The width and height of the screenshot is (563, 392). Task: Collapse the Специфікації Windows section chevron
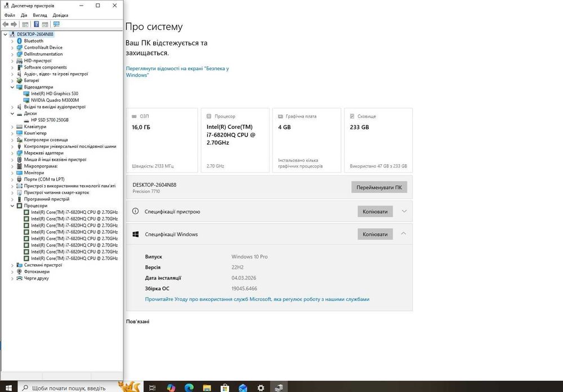pyautogui.click(x=404, y=233)
